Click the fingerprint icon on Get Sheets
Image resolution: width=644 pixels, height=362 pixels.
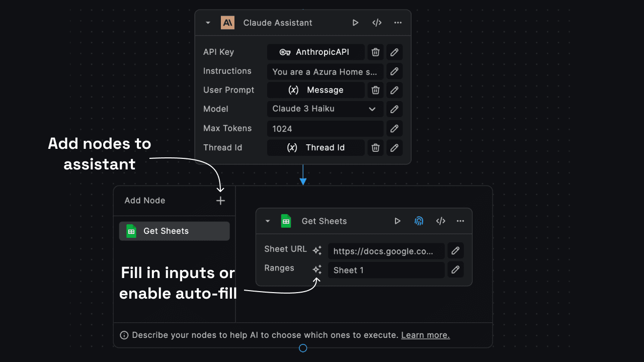[x=419, y=221]
